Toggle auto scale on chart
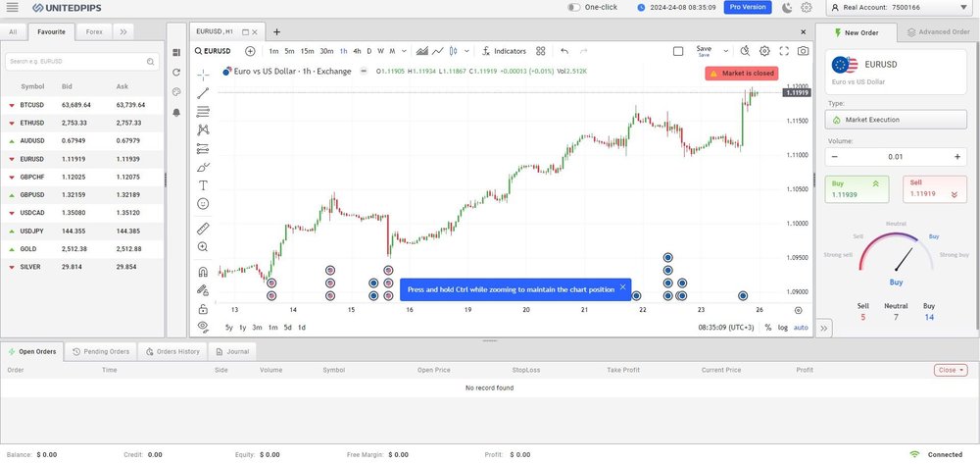The image size is (980, 464). point(801,327)
